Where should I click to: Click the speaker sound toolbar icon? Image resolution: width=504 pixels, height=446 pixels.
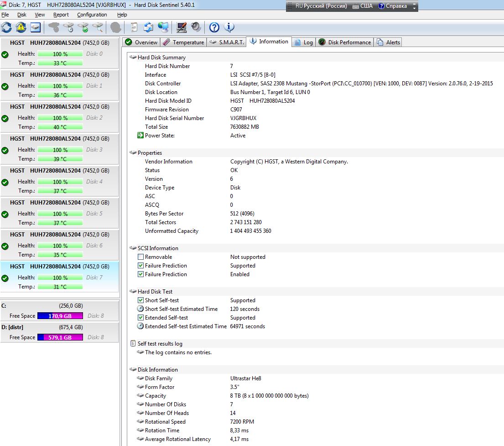tap(196, 27)
